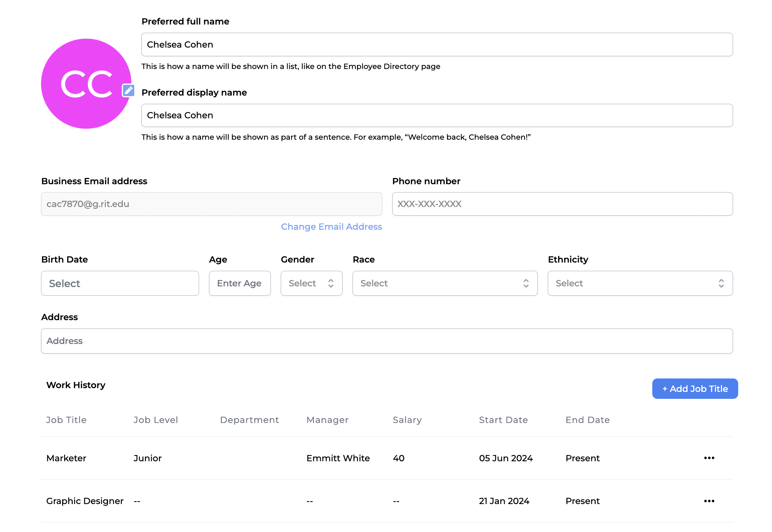Image resolution: width=772 pixels, height=532 pixels.
Task: Focus the Preferred display name field
Action: (437, 115)
